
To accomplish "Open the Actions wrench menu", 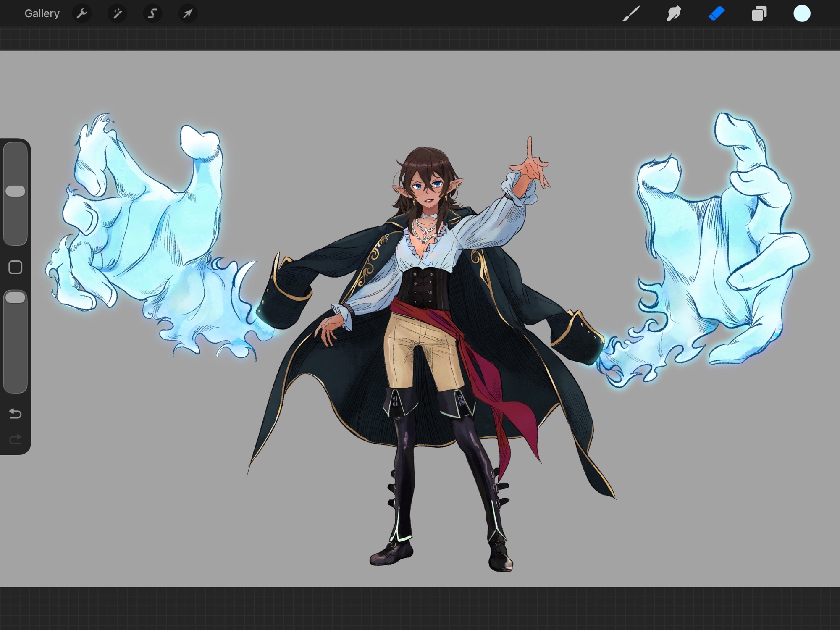I will pos(81,14).
